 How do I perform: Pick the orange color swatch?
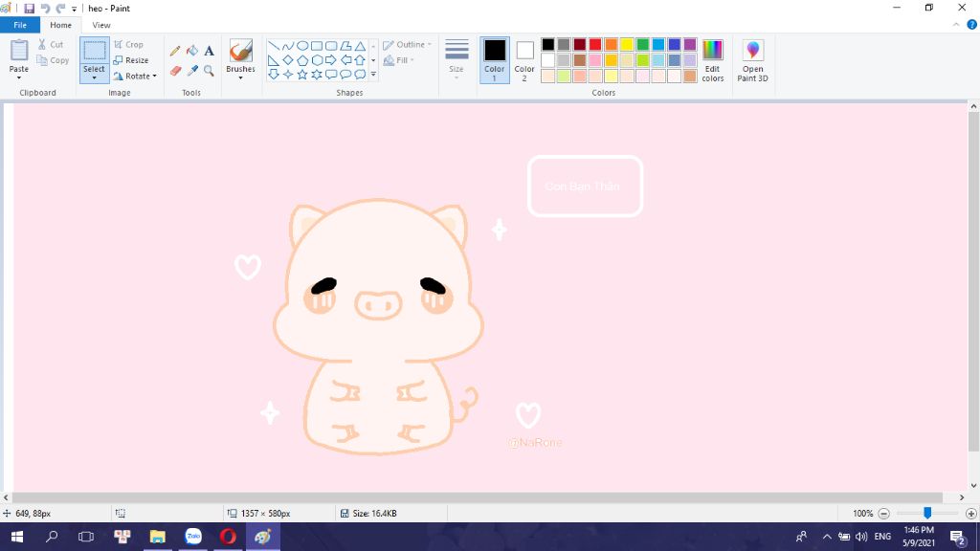coord(611,44)
